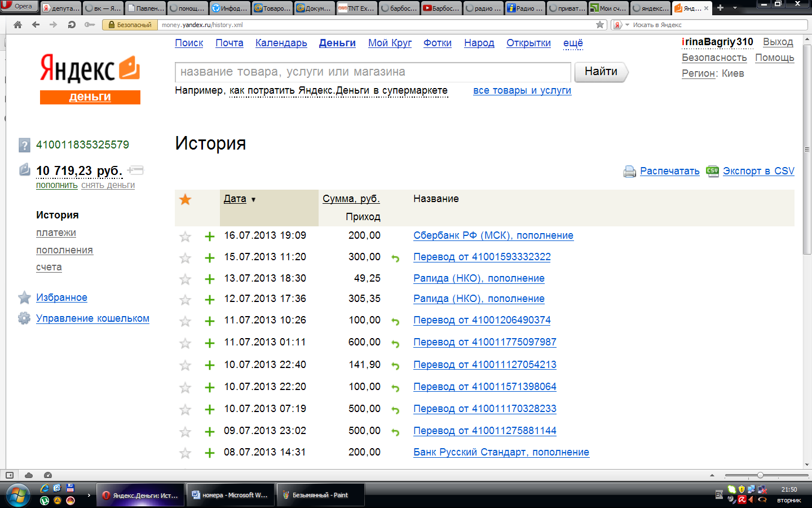This screenshot has height=508, width=812.
Task: Switch to the TNT Ex… tab
Action: 356,8
